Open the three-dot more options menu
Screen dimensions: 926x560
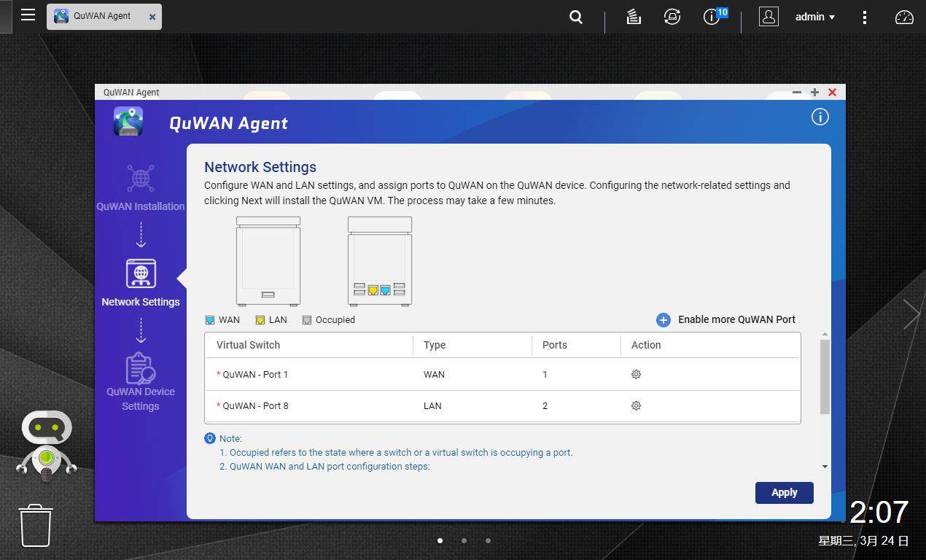pos(865,17)
